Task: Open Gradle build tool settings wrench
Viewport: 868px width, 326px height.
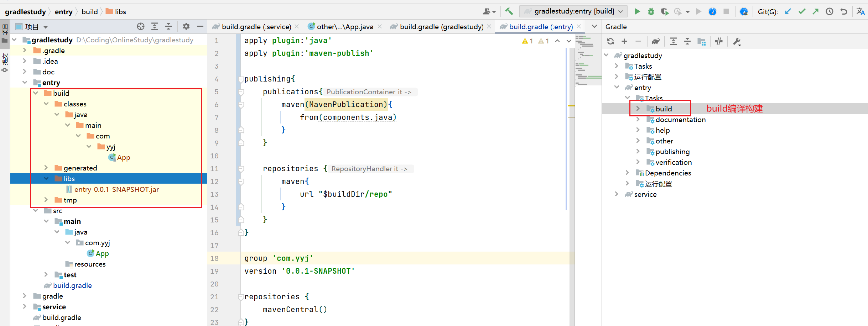Action: (737, 42)
